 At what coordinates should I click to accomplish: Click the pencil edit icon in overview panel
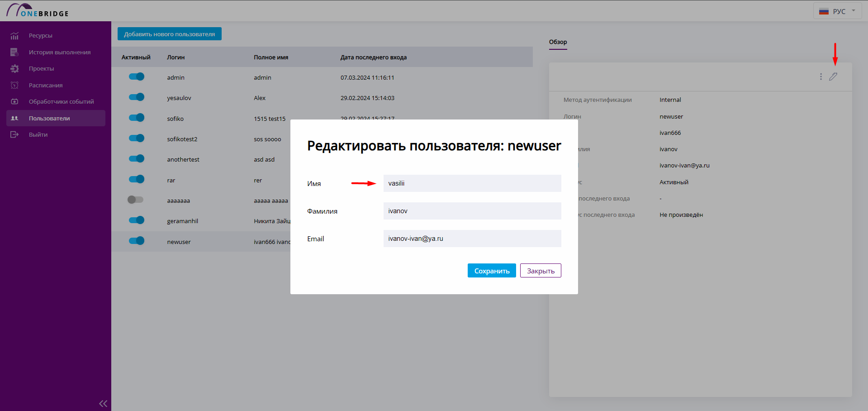(833, 76)
